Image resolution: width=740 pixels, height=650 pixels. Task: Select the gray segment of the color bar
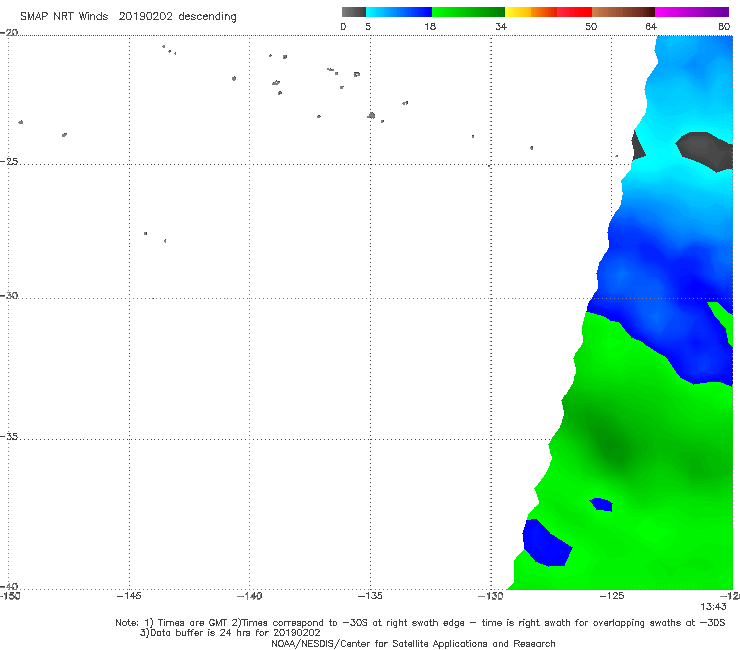(x=353, y=12)
